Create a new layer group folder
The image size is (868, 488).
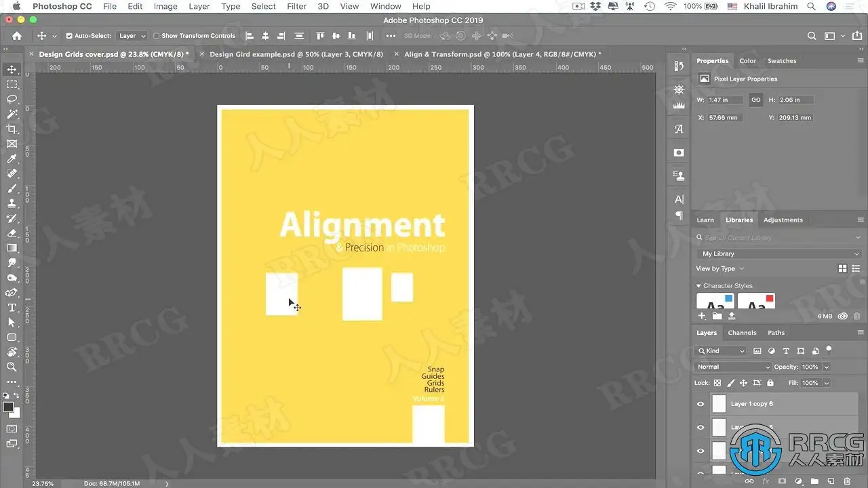(815, 481)
